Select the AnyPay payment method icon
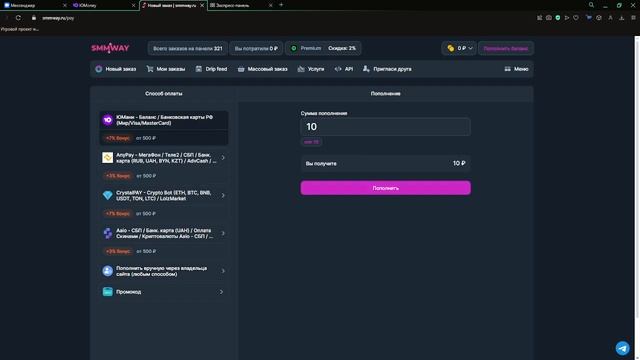This screenshot has width=640, height=360. coord(107,158)
